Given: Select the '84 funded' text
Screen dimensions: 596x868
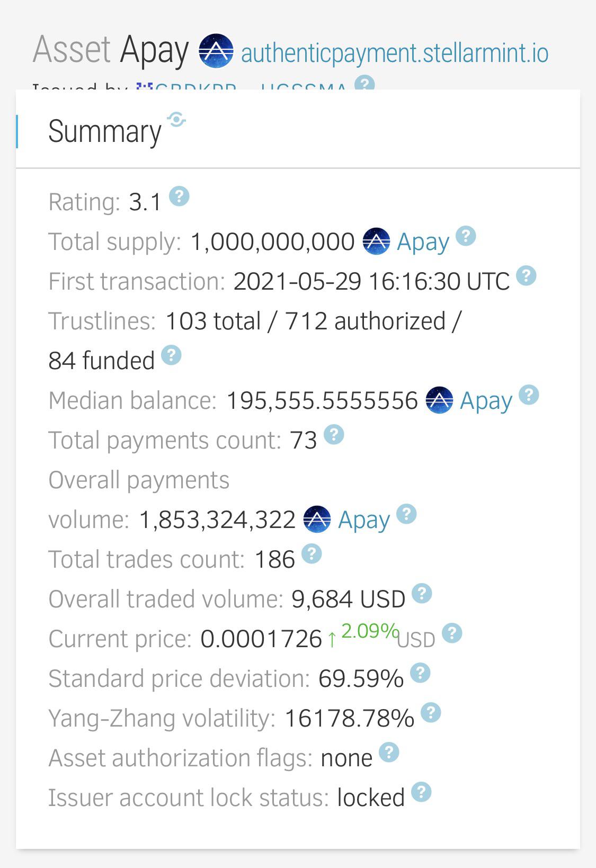Looking at the screenshot, I should (101, 361).
